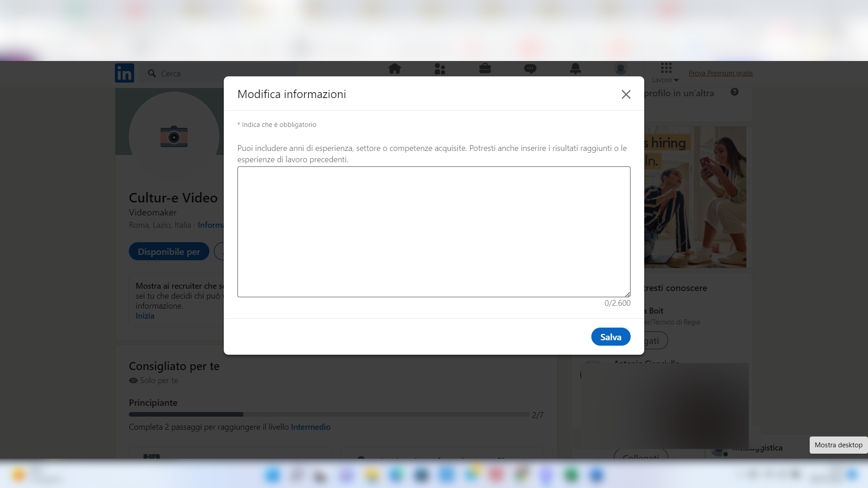
Task: Close the Modifica informazioni dialog
Action: (626, 94)
